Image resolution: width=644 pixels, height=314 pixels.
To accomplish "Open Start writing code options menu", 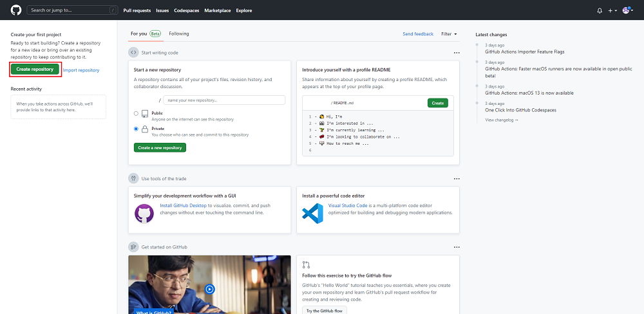I will click(x=457, y=53).
